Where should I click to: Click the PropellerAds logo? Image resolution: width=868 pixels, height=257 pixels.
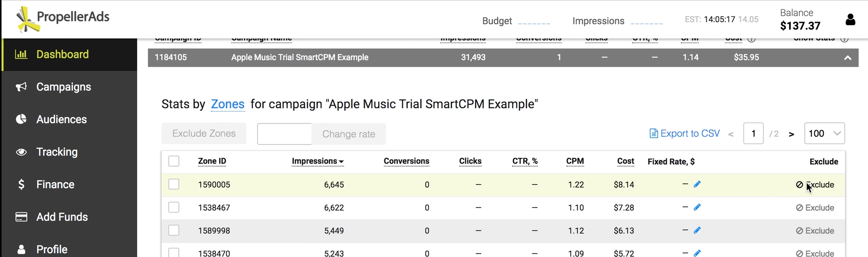63,19
